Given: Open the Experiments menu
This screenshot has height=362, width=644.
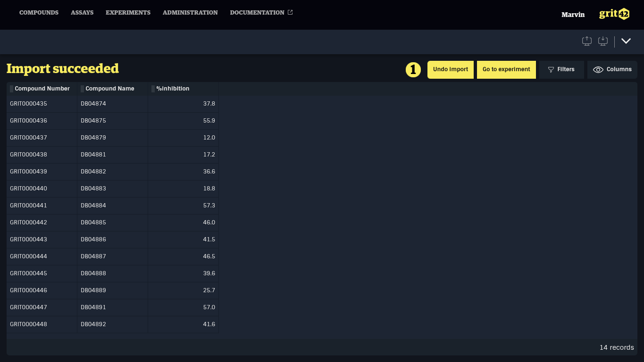Looking at the screenshot, I should coord(128,13).
